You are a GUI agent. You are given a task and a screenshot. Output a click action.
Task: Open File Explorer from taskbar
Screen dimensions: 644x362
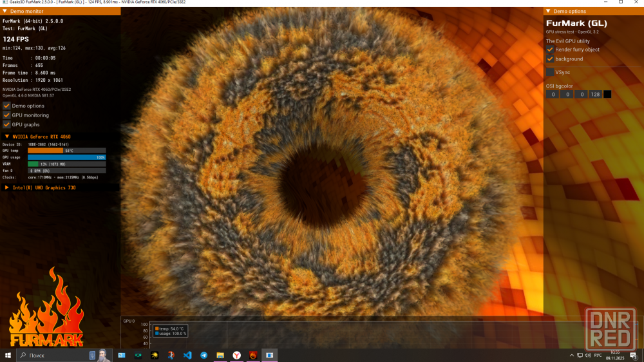[x=220, y=355]
